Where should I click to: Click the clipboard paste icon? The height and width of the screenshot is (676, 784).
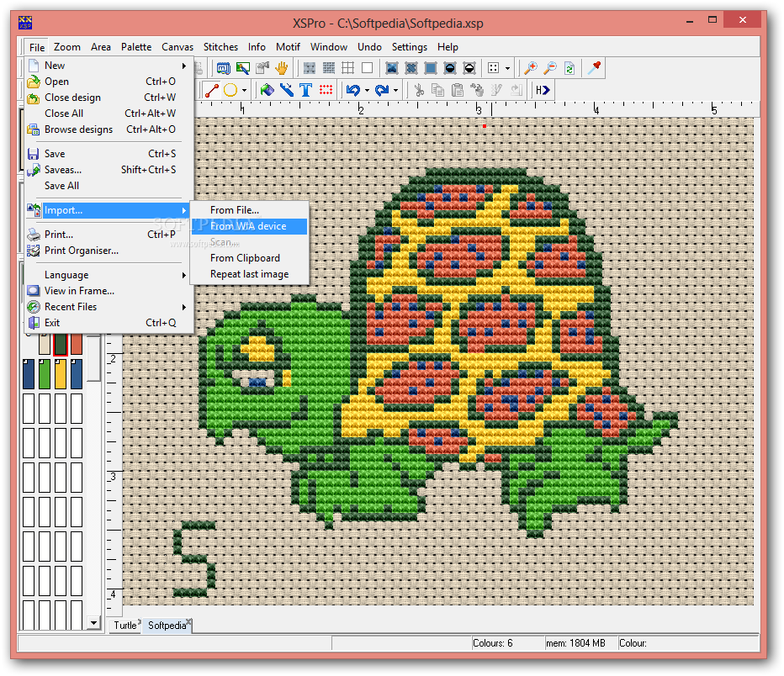point(457,91)
